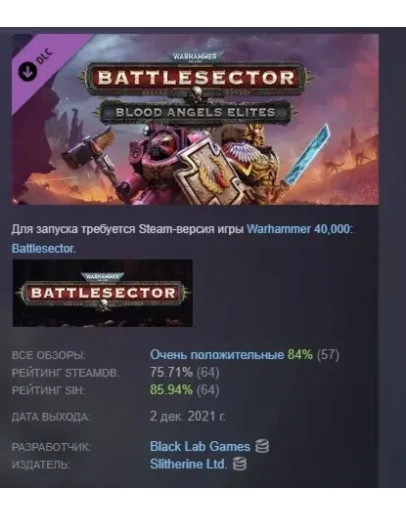The height and width of the screenshot is (516, 406).
Task: Click the coins icon beside Black Lab Games
Action: (262, 446)
